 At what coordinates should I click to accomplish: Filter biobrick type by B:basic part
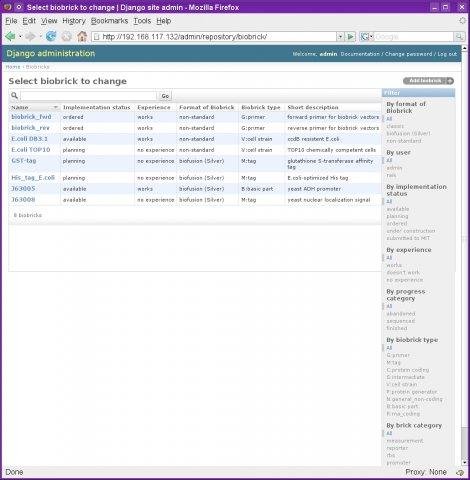click(402, 406)
